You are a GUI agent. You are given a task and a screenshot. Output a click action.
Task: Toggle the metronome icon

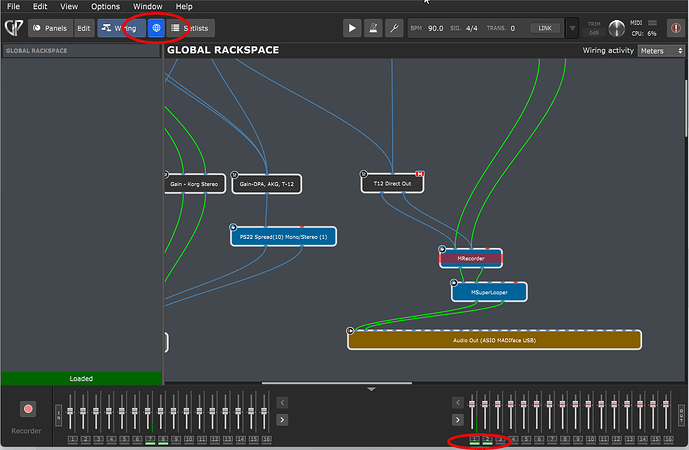[x=373, y=28]
